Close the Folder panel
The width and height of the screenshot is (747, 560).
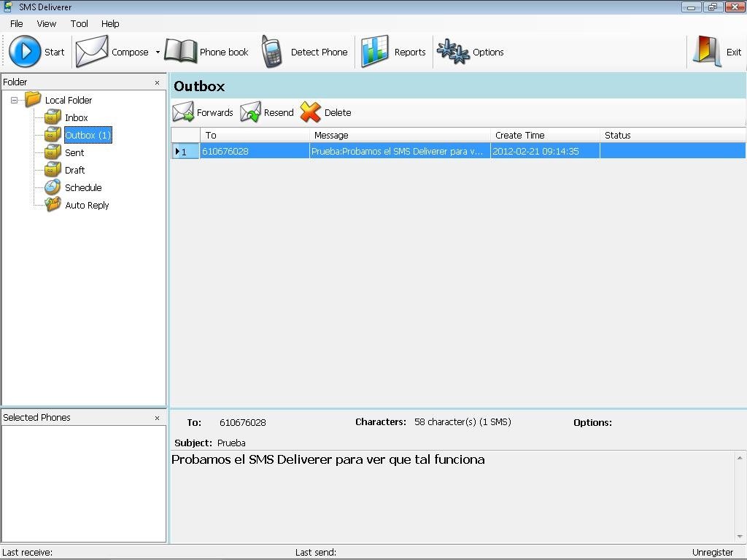click(158, 83)
